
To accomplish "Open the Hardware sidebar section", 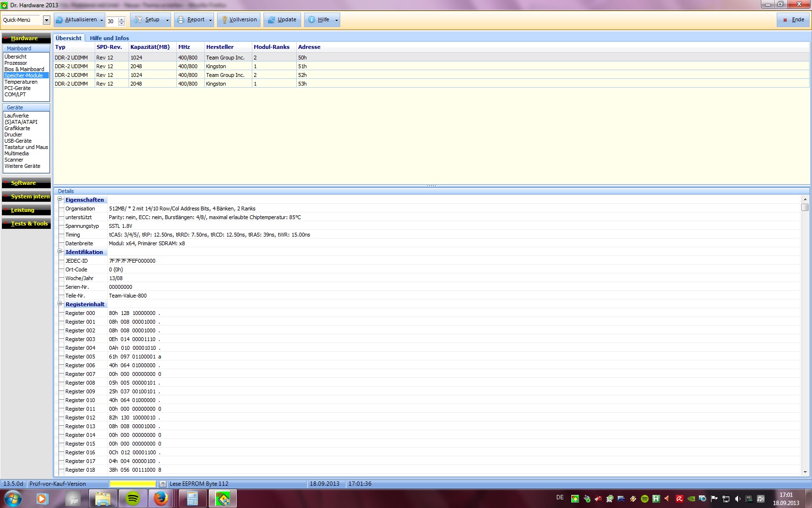I will (x=26, y=38).
